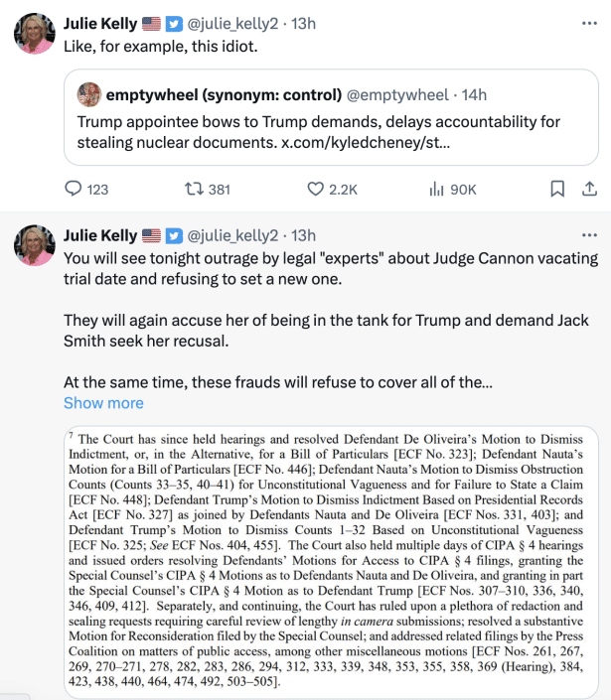Screen dimensions: 611x700
Task: Reply to the first tweet
Action: pos(75,189)
